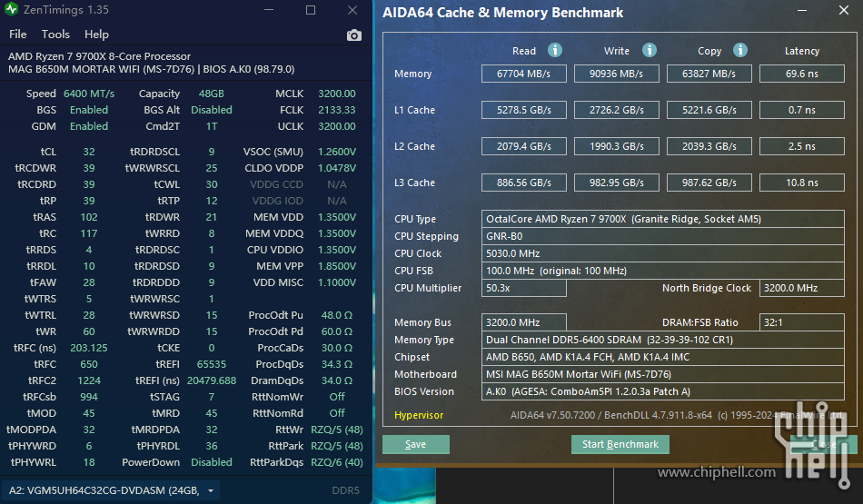Click MEM VPP value 1.8500V
The height and width of the screenshot is (504, 863).
[337, 266]
